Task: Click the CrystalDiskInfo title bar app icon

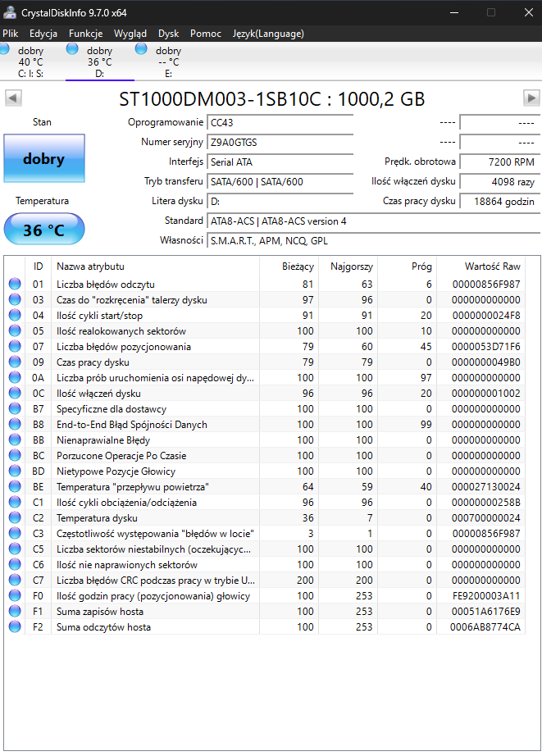Action: coord(10,12)
